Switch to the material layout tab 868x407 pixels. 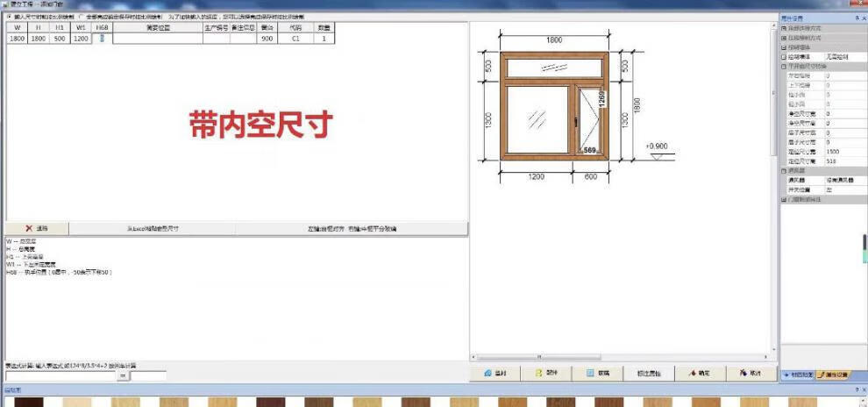coord(799,375)
